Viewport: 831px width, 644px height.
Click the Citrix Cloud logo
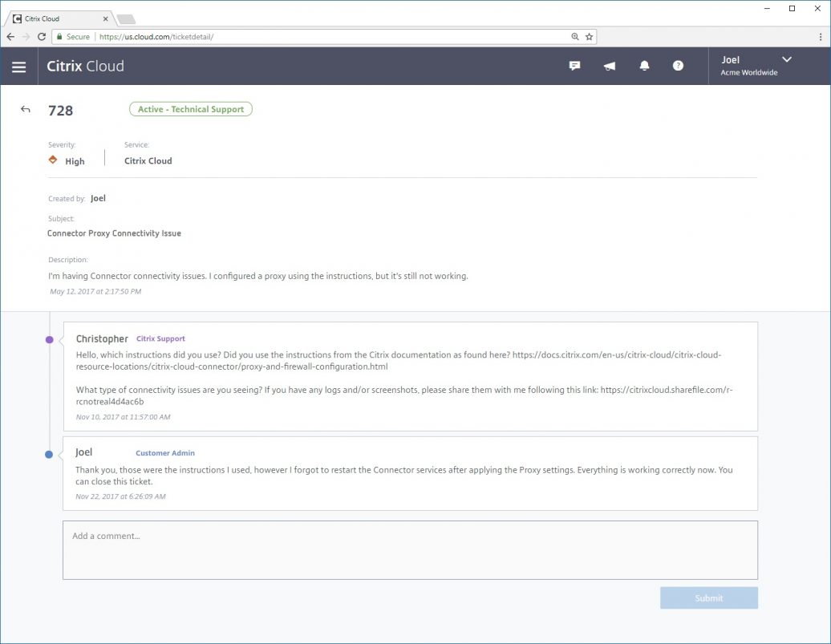click(85, 67)
